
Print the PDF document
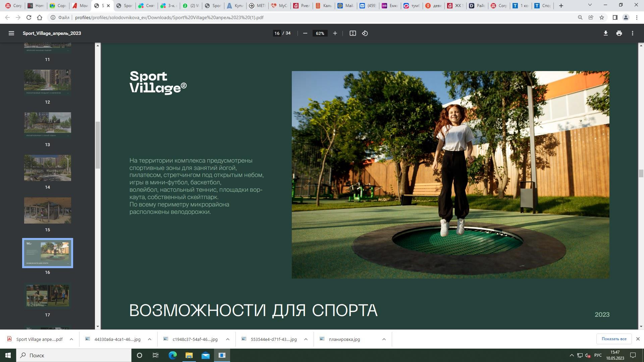619,33
